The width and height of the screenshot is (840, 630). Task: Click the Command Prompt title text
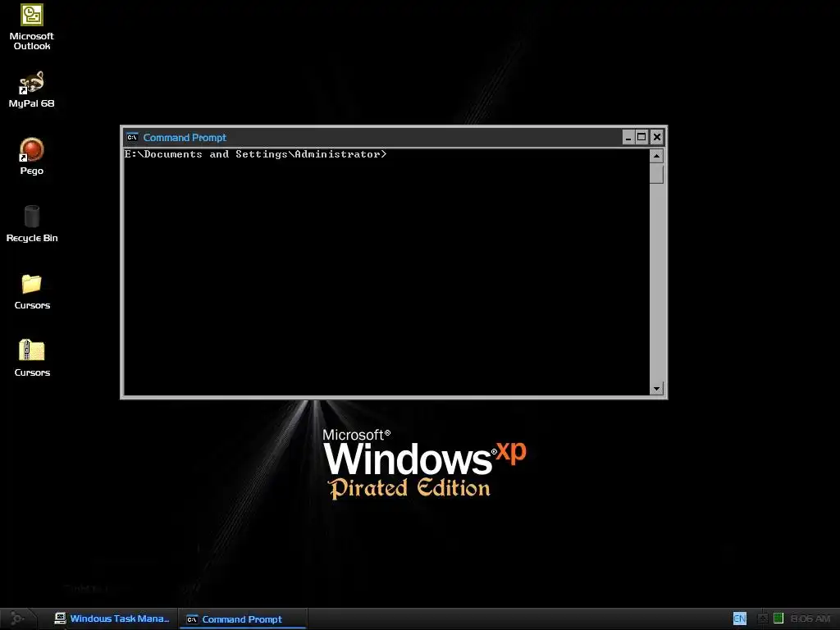pos(185,138)
